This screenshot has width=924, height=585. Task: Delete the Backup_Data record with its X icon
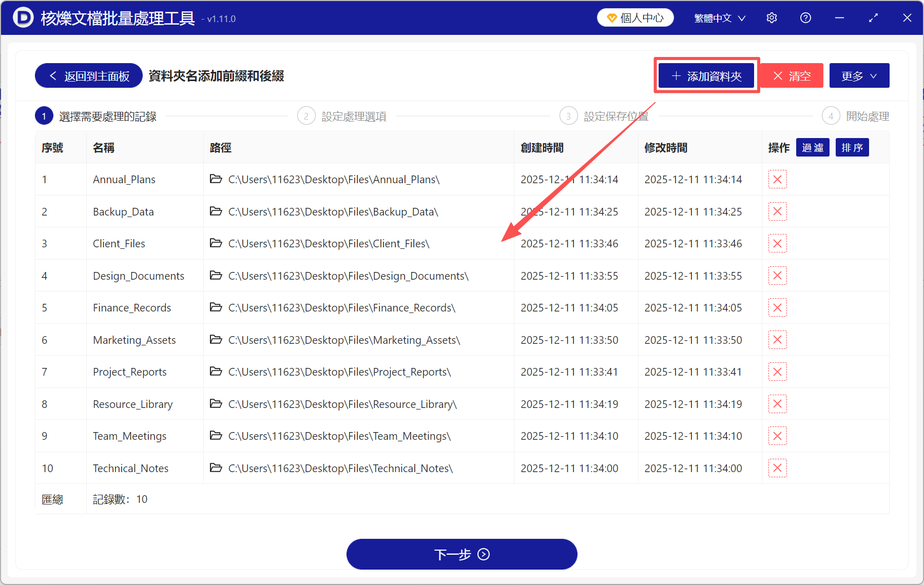pos(777,211)
